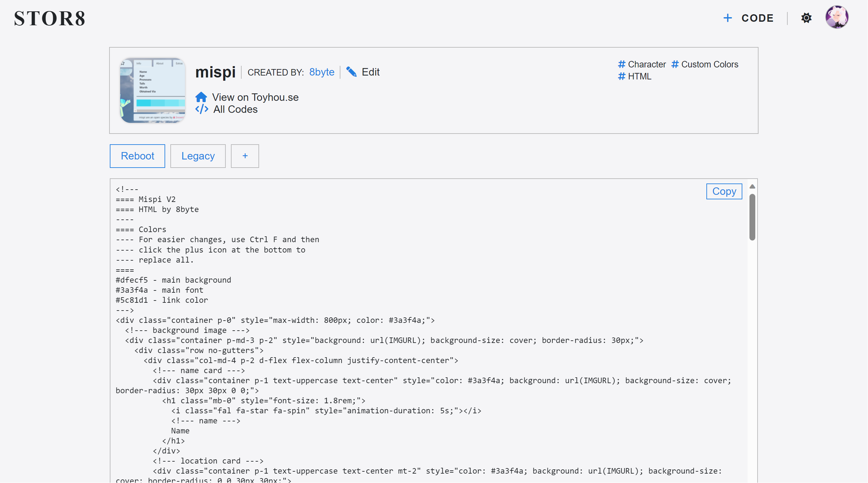
Task: Select the Reboot tab
Action: pos(137,156)
